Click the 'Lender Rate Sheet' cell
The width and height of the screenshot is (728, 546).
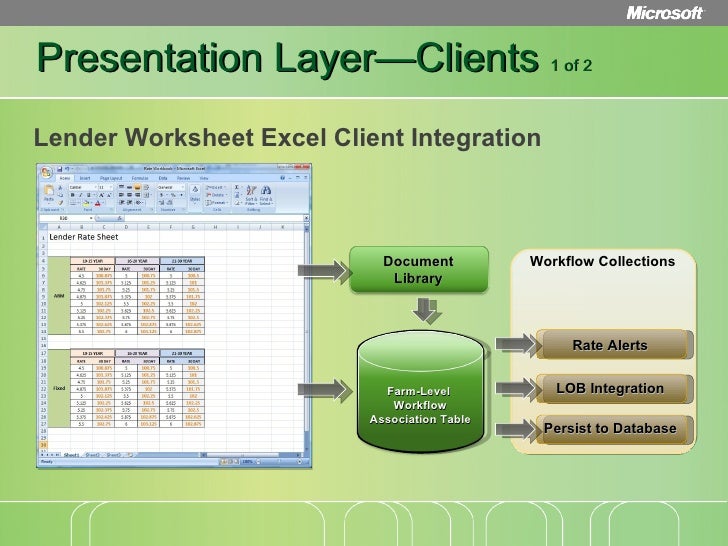point(84,237)
